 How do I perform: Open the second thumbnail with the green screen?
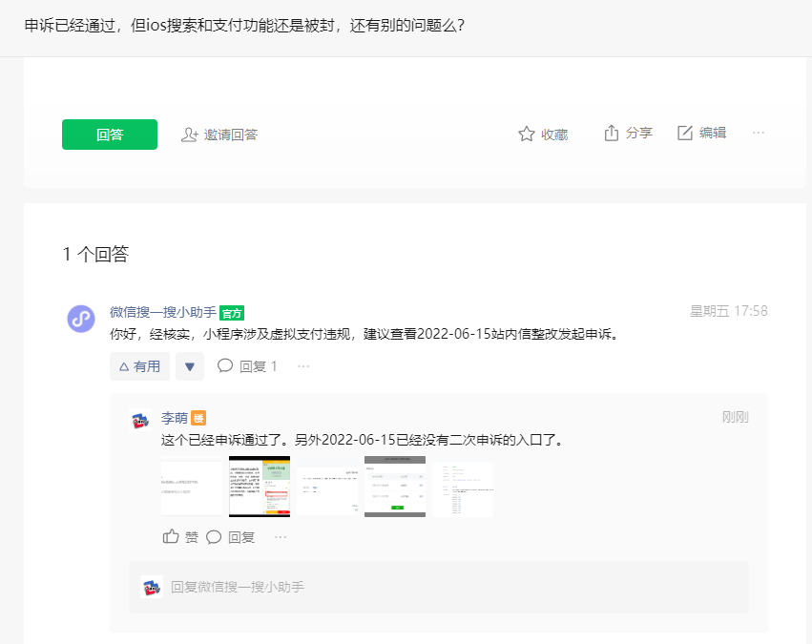pos(260,487)
